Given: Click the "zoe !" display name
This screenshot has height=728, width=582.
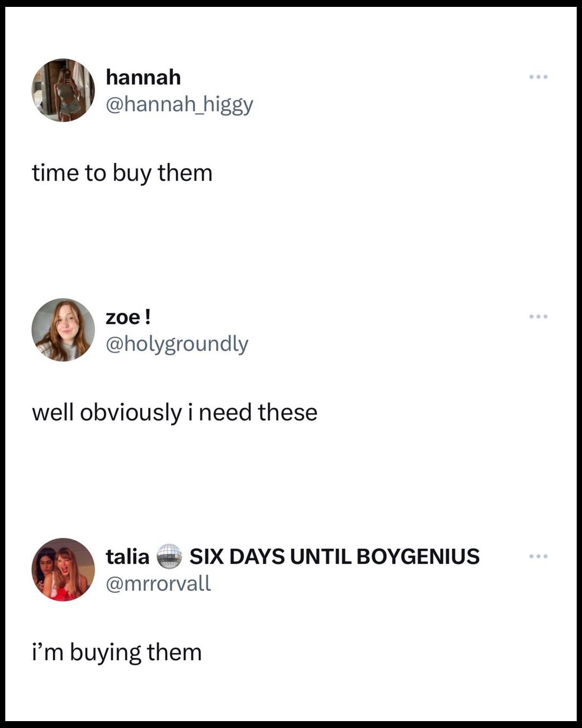Looking at the screenshot, I should [x=129, y=317].
